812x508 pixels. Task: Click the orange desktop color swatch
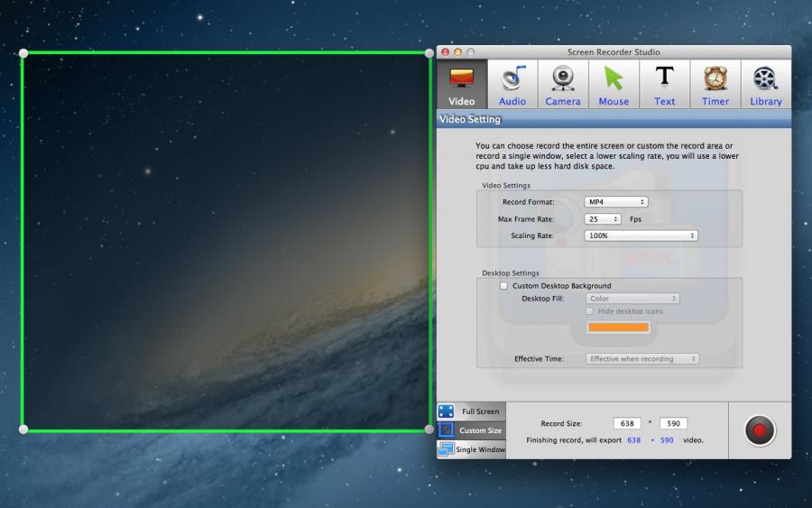click(x=618, y=328)
